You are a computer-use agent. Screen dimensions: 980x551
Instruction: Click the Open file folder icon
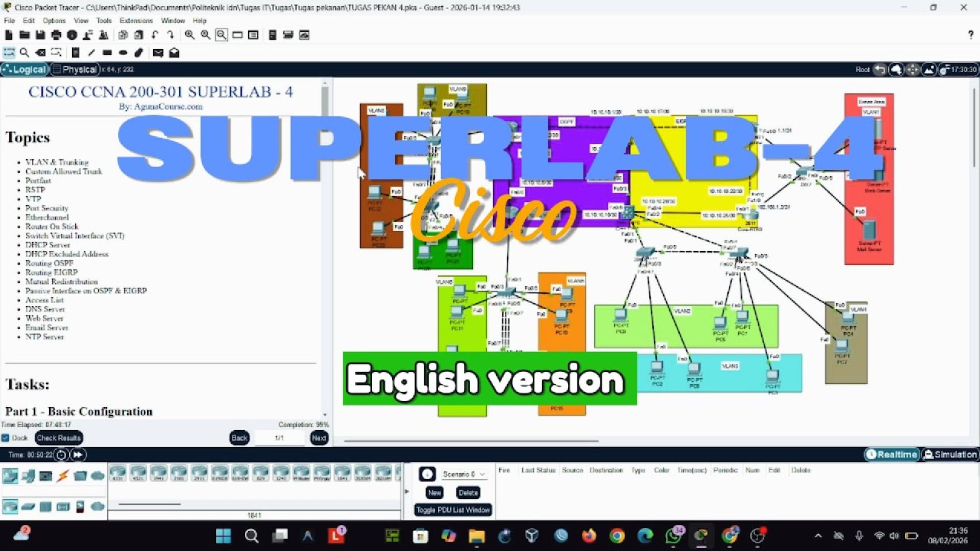(24, 35)
